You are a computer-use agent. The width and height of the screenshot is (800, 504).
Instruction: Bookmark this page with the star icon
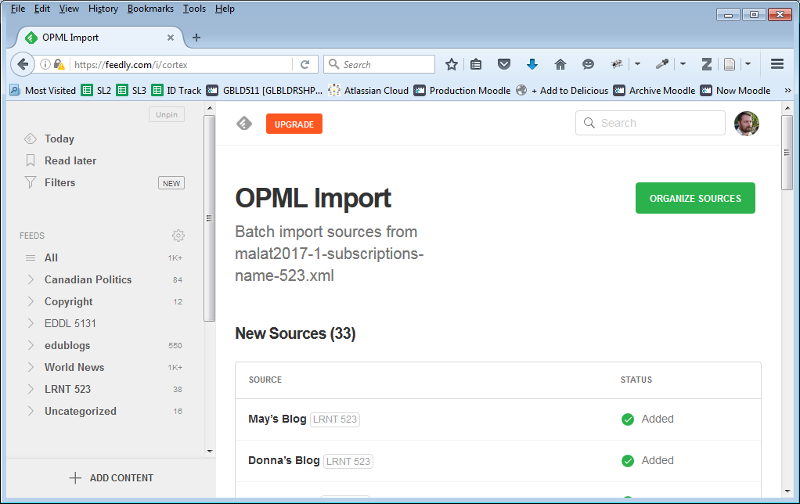point(451,64)
